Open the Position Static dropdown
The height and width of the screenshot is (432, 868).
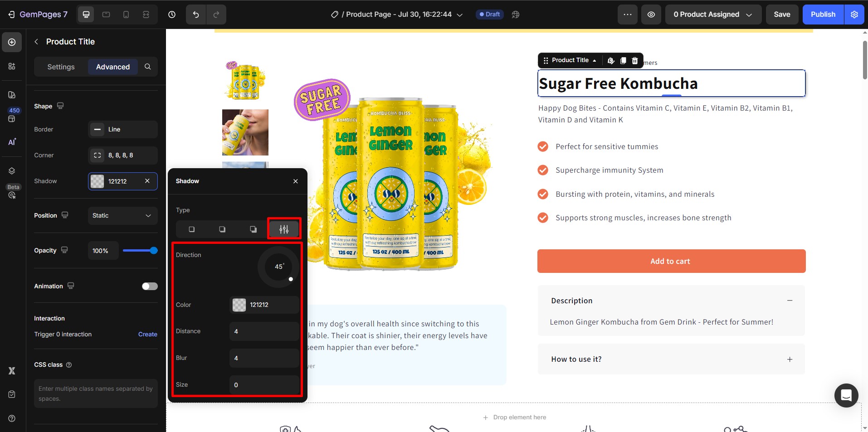pos(122,216)
